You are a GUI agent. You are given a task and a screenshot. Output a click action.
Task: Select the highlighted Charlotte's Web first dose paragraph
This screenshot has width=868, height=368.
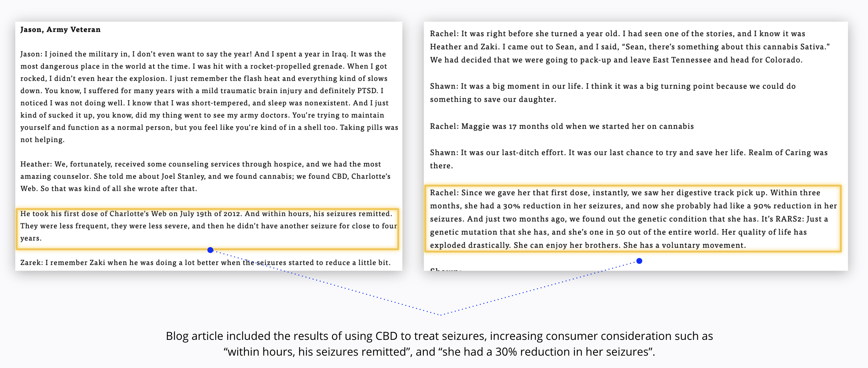[208, 229]
